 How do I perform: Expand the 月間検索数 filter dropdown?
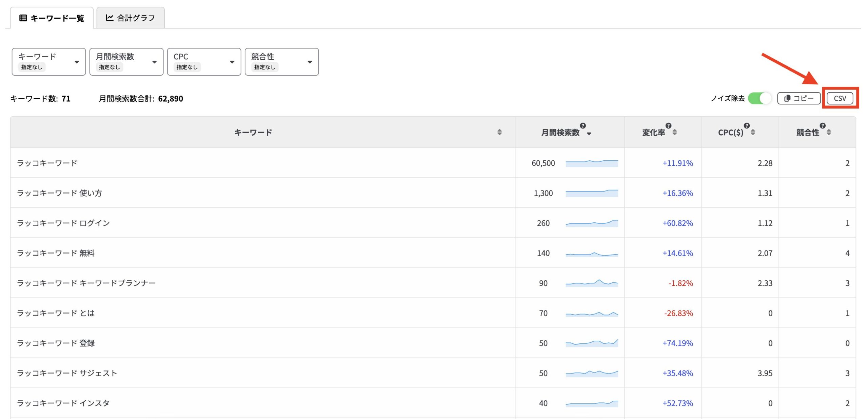coord(126,62)
